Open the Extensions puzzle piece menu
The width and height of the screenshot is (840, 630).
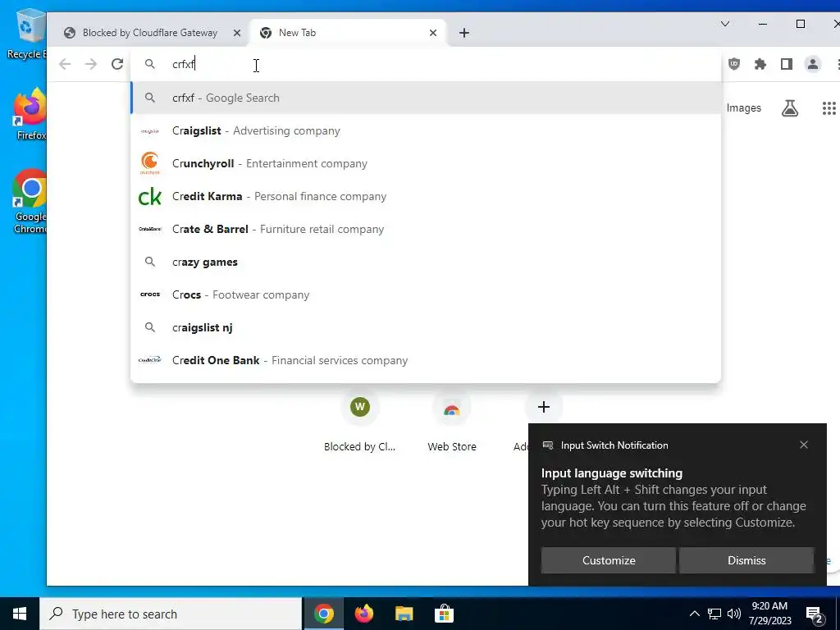pyautogui.click(x=760, y=64)
